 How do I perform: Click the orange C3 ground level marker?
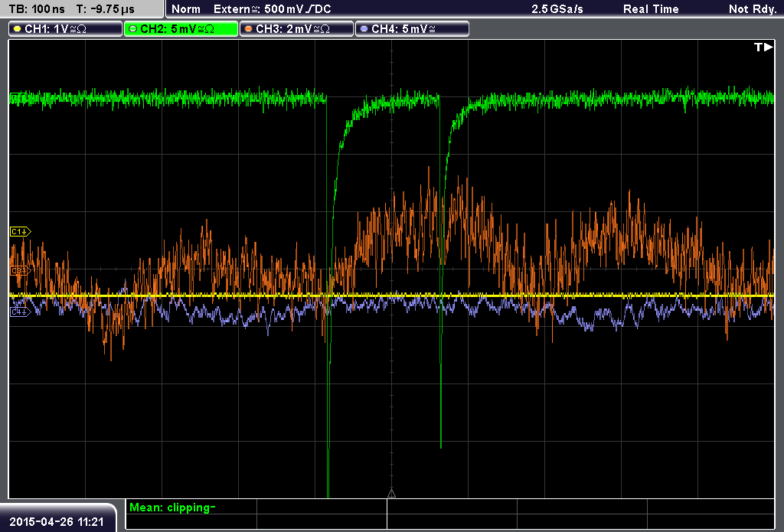pyautogui.click(x=21, y=270)
